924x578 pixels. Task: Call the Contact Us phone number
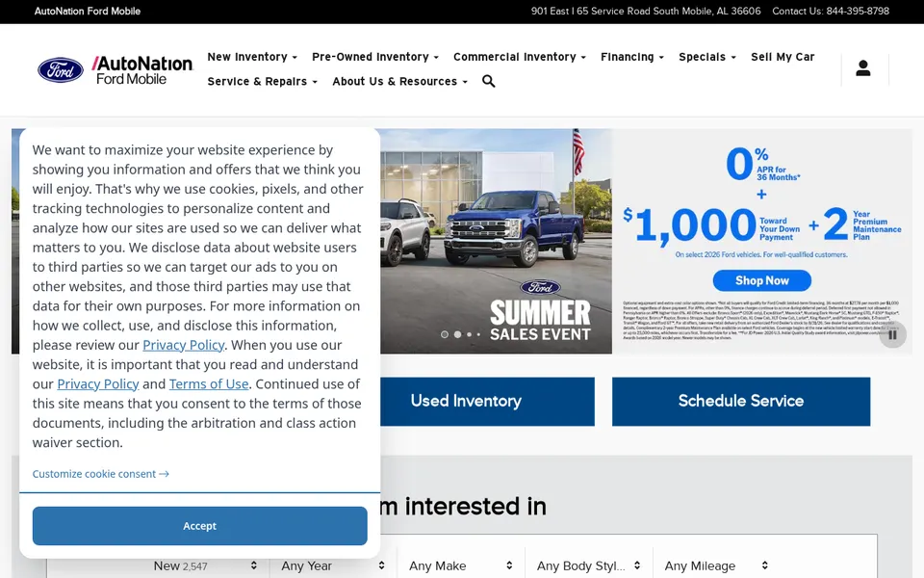(x=858, y=12)
